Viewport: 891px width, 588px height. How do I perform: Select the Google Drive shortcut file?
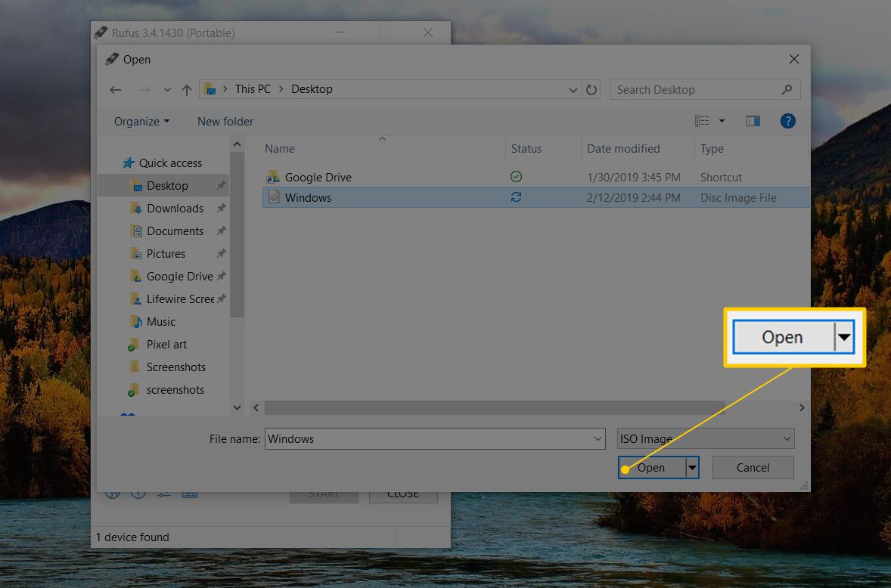pyautogui.click(x=318, y=178)
